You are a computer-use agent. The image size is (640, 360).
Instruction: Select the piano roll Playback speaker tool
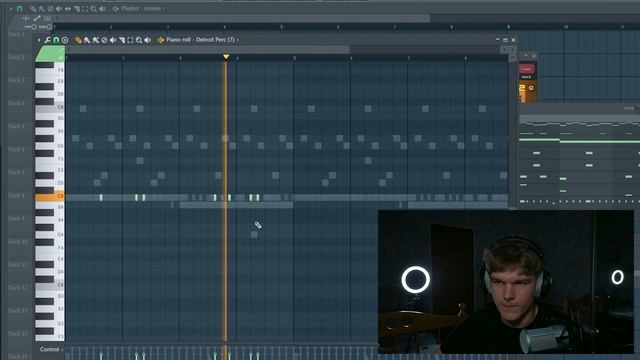pos(148,40)
